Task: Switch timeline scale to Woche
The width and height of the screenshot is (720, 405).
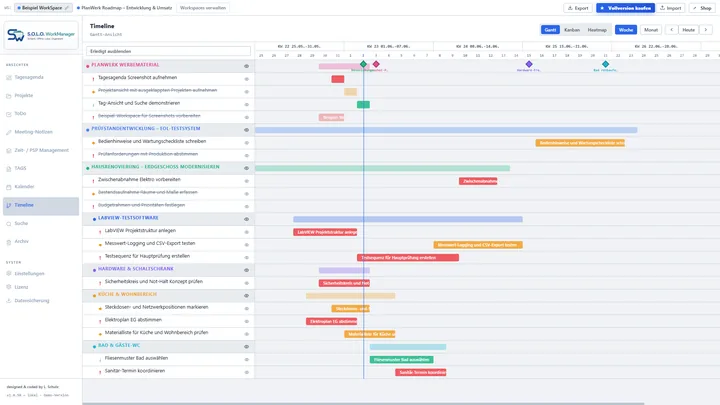Action: pos(626,30)
